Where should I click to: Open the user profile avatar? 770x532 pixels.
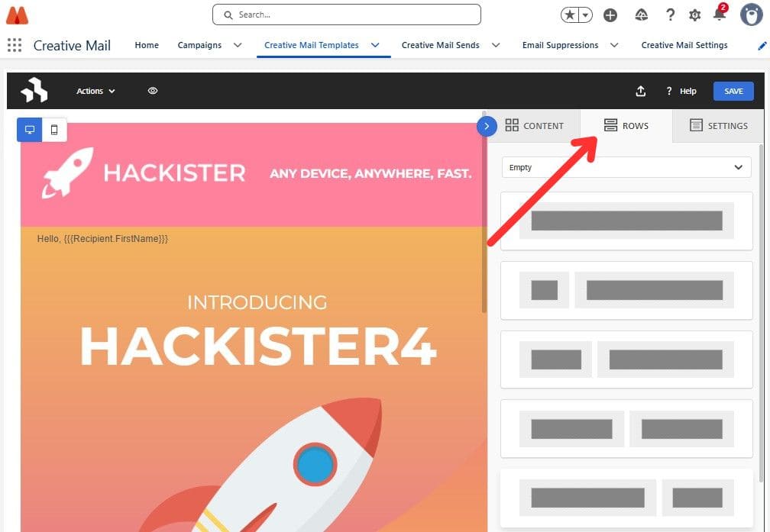click(x=752, y=15)
